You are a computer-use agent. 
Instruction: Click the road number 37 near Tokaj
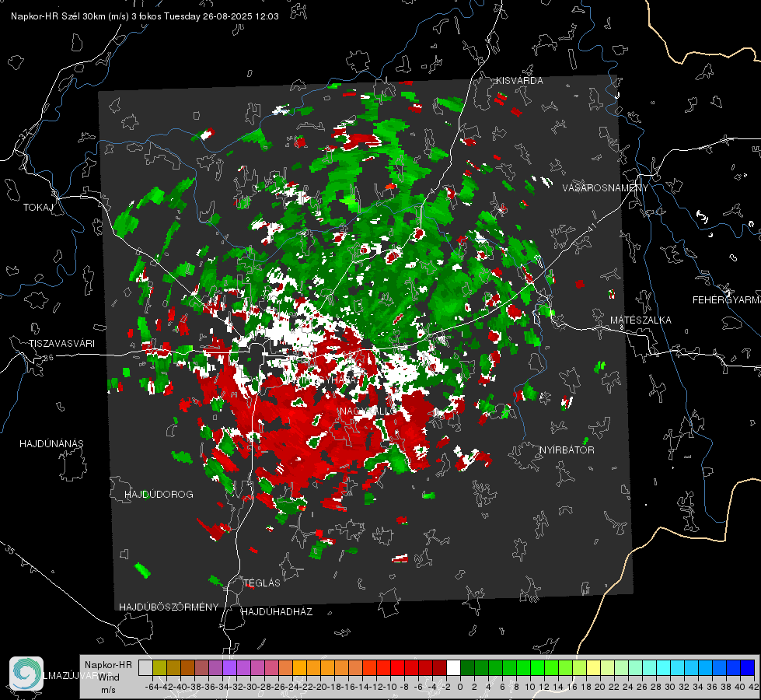(x=25, y=133)
